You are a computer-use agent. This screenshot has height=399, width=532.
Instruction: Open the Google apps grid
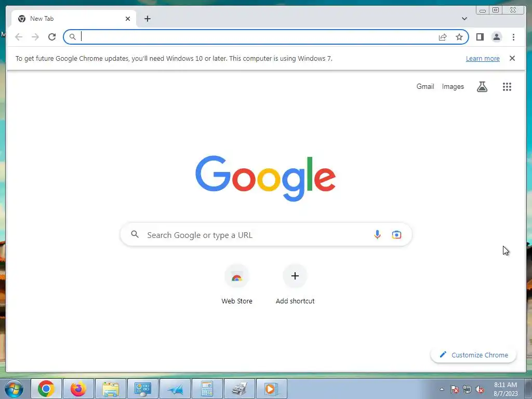click(507, 87)
